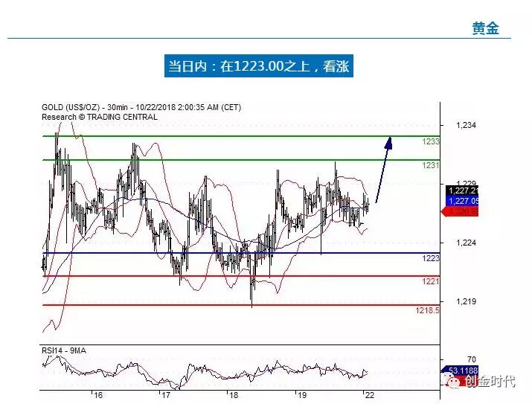Select the 1231 green resistance level label
The height and width of the screenshot is (404, 532).
(x=431, y=165)
